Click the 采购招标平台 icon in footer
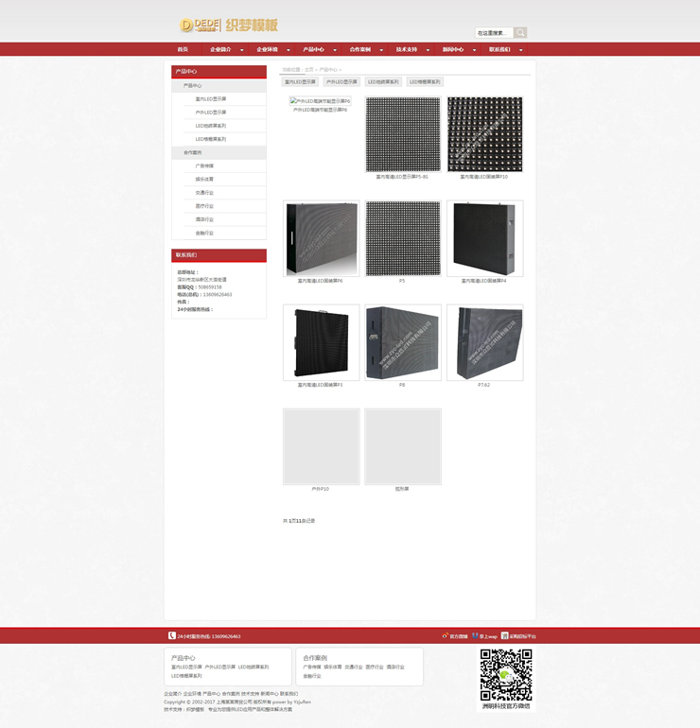This screenshot has height=728, width=700. pos(505,636)
